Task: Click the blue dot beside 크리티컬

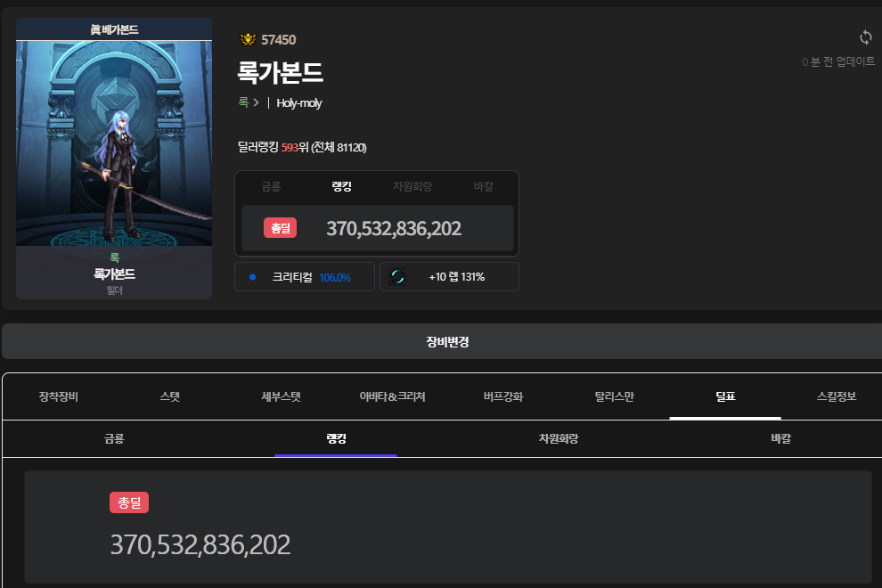Action: pos(253,277)
